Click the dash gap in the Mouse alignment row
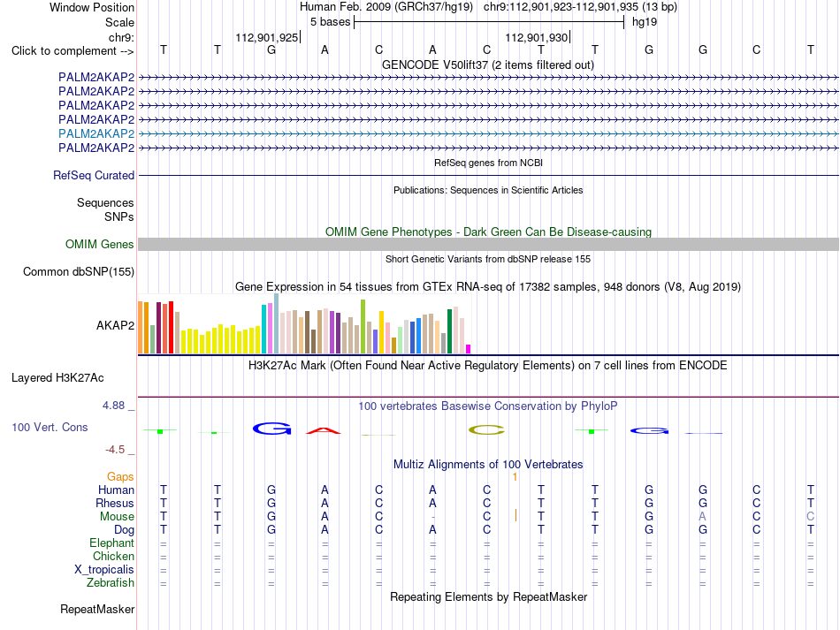The image size is (840, 630). pos(433,517)
